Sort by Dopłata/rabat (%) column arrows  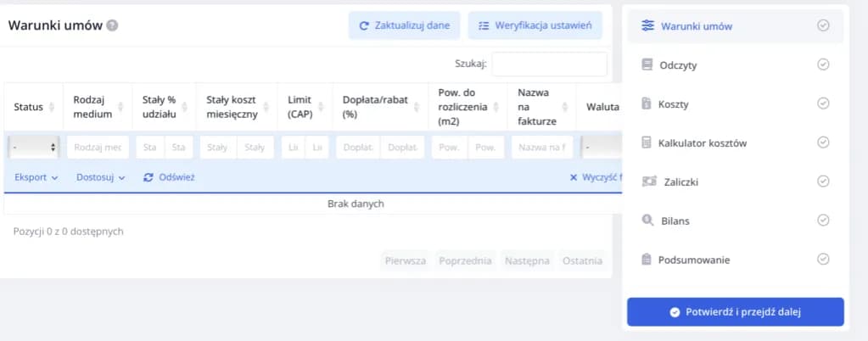point(417,107)
